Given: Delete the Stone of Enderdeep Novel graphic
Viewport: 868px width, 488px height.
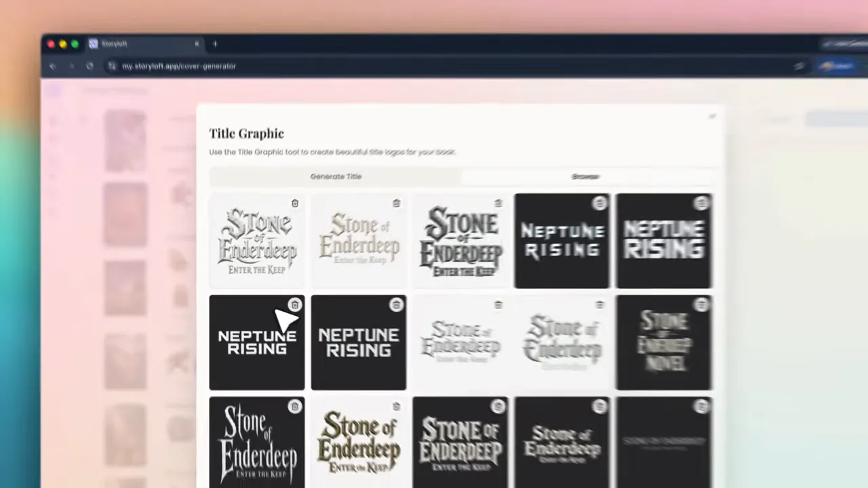Looking at the screenshot, I should click(x=701, y=304).
